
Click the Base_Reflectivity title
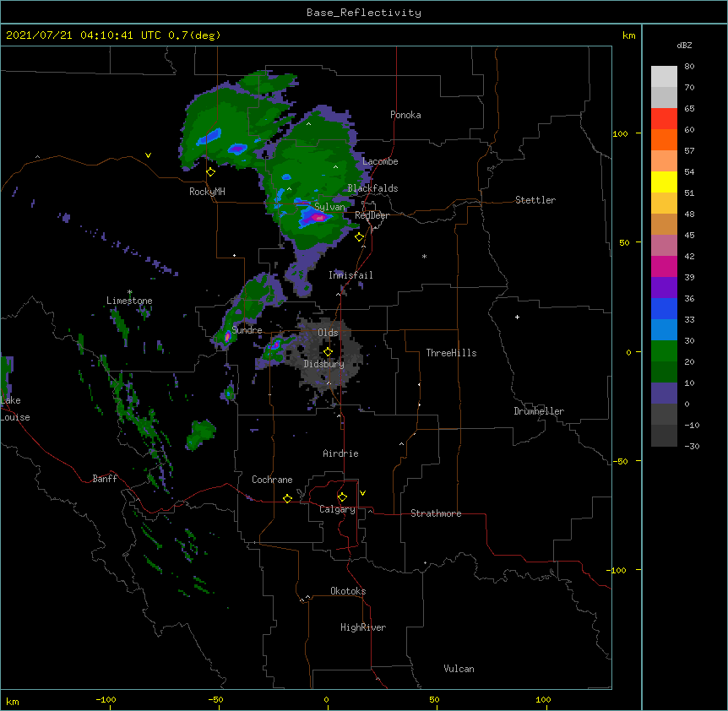coord(364,13)
